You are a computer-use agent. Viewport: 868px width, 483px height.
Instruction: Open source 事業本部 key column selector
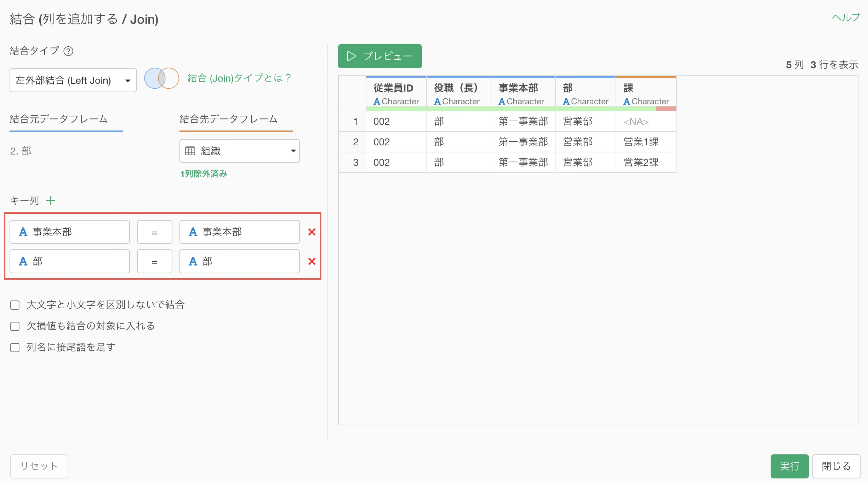click(x=69, y=232)
